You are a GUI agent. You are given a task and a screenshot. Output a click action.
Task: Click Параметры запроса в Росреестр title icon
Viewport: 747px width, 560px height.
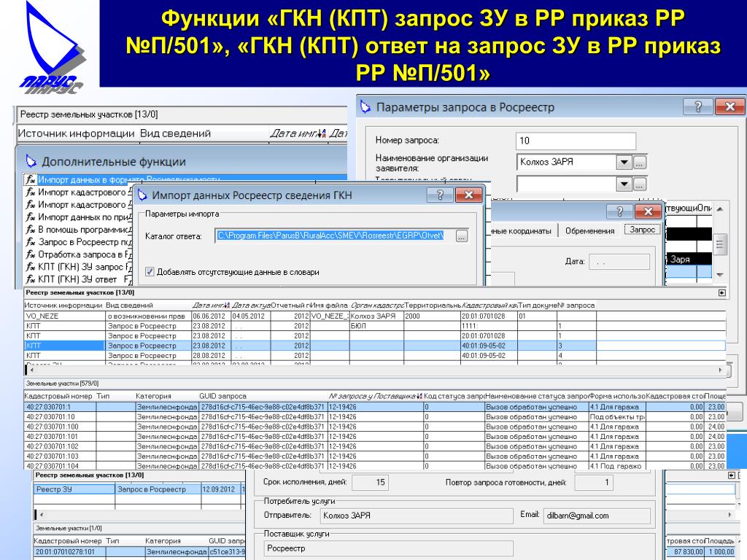coord(366,106)
